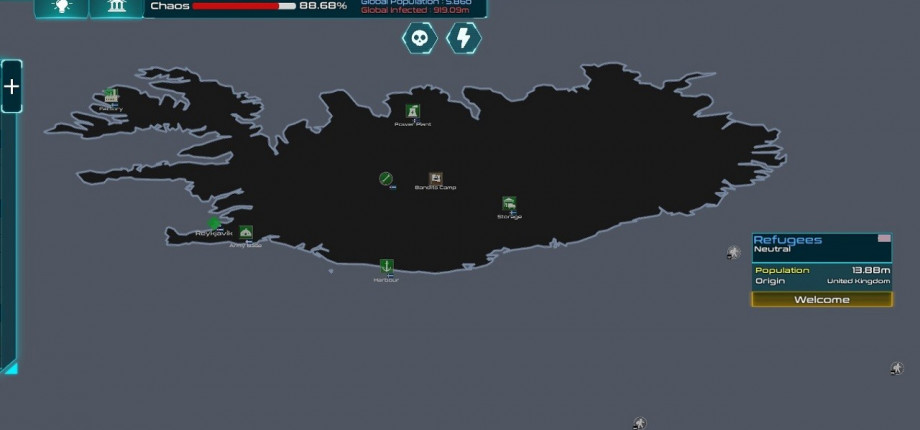920x430 pixels.
Task: Select the Storage icon on the map
Action: point(509,204)
